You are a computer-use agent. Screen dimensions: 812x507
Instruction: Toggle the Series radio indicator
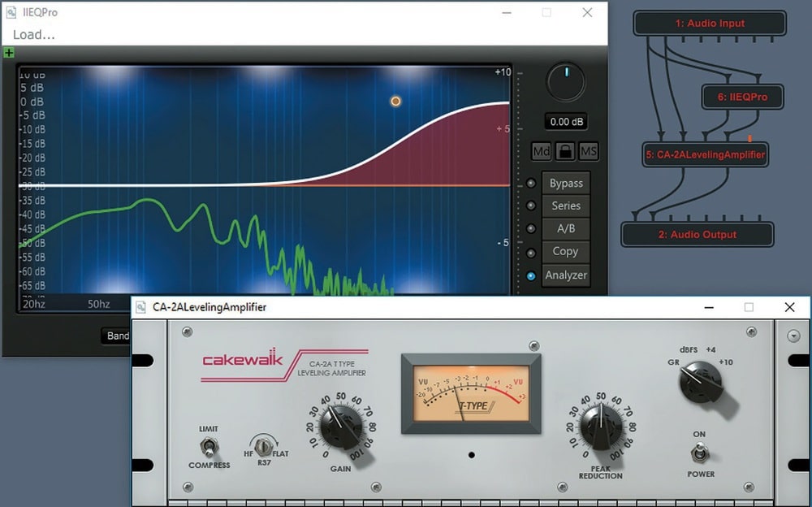point(531,206)
